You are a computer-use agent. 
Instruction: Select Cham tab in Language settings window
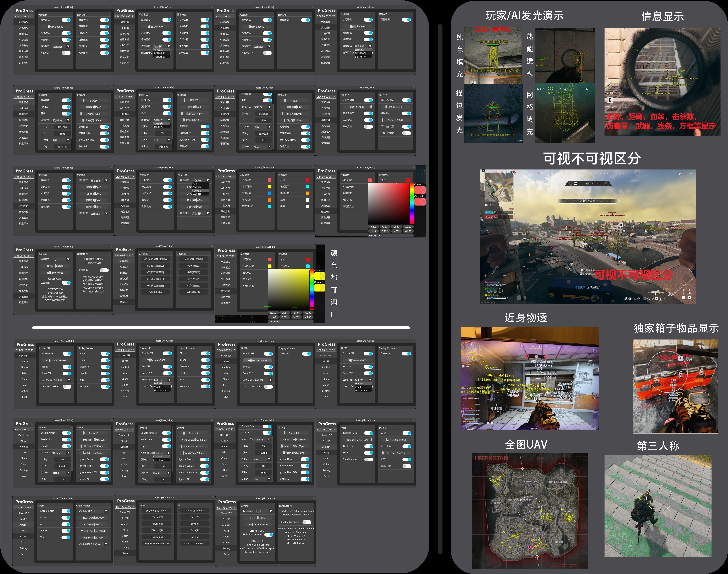click(226, 537)
